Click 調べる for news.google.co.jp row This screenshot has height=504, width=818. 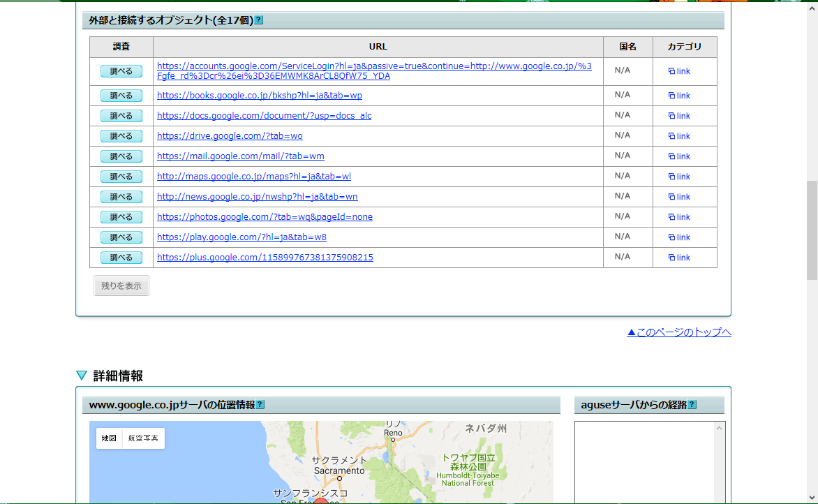[x=121, y=197]
